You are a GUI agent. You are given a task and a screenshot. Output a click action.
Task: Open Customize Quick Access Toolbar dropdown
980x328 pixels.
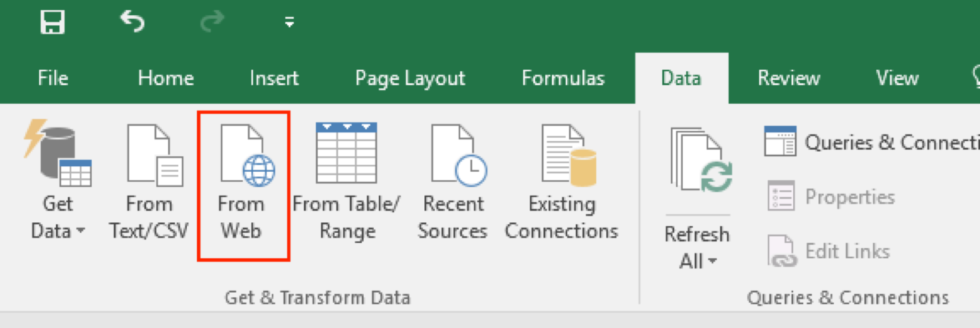[289, 23]
